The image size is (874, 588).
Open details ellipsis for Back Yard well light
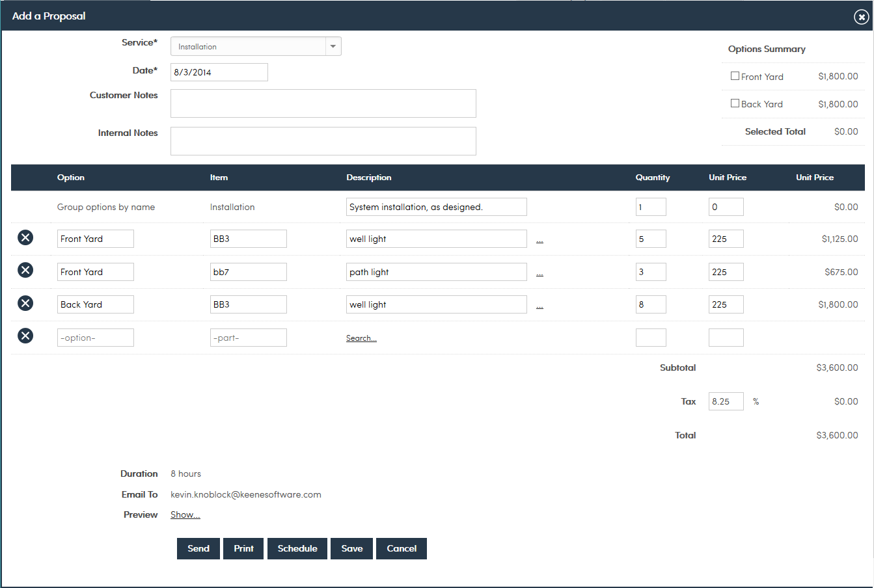coord(539,306)
